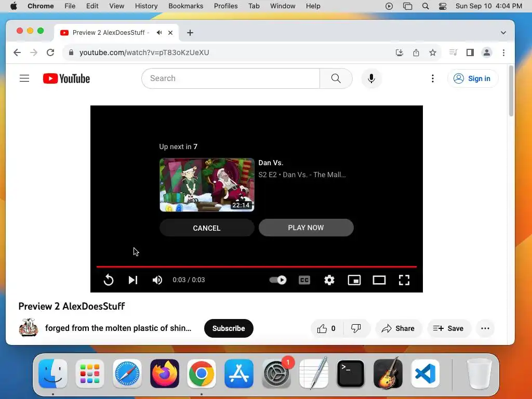Open Chrome profile avatar
The width and height of the screenshot is (532, 399).
[x=486, y=52]
